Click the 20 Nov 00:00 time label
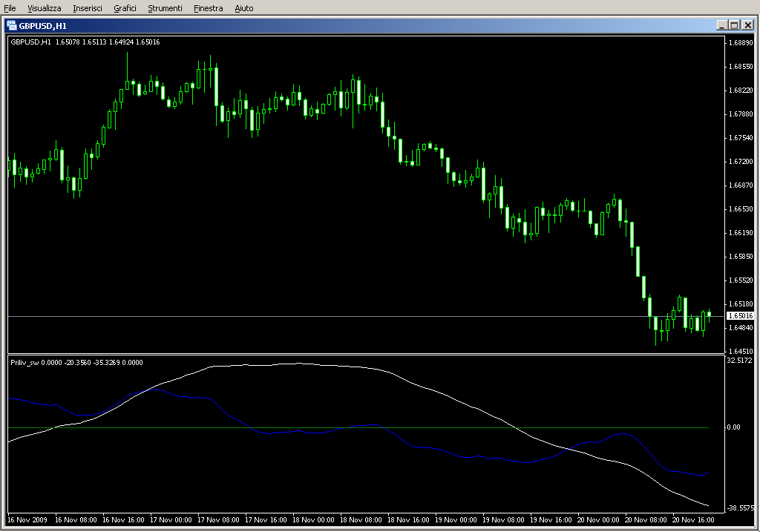Viewport: 760px width, 532px height. (x=598, y=520)
